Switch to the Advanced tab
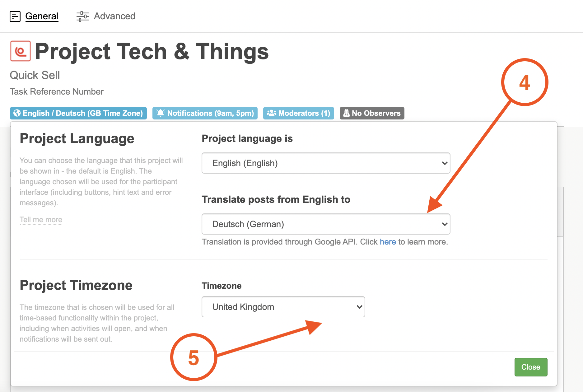The height and width of the screenshot is (392, 583). coord(114,16)
